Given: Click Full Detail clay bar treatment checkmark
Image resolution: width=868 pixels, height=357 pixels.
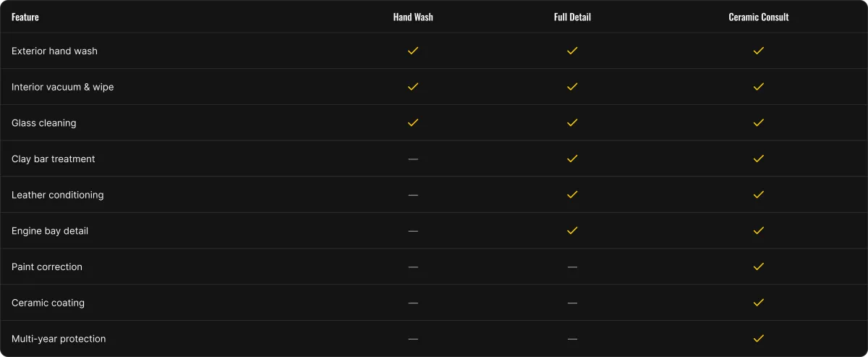Looking at the screenshot, I should tap(572, 159).
